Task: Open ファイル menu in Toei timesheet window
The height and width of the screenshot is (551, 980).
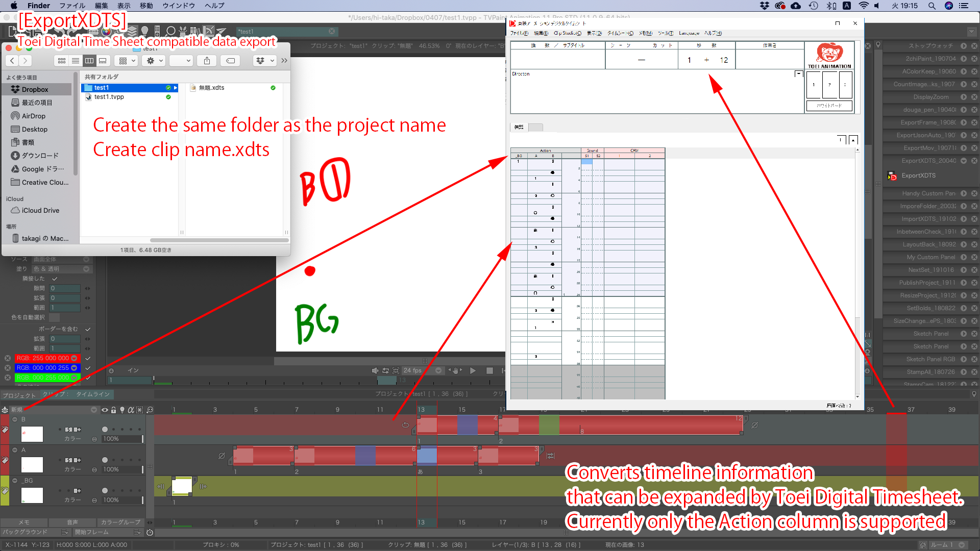Action: 519,33
